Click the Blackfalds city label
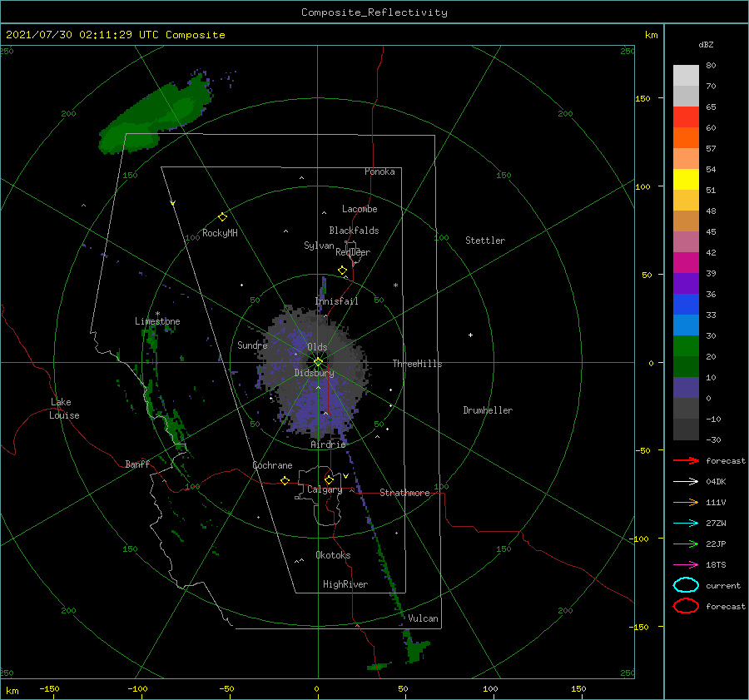Screen dimensions: 749x700 [x=354, y=231]
